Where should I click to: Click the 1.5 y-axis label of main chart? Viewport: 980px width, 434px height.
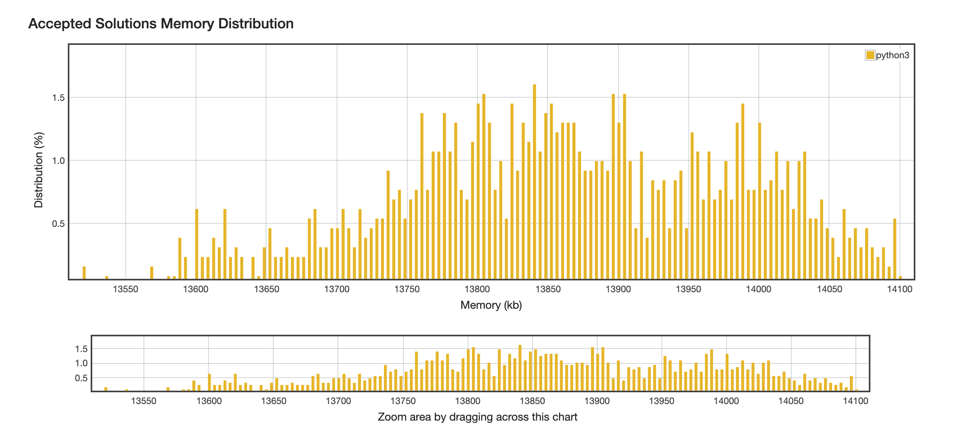coord(58,98)
